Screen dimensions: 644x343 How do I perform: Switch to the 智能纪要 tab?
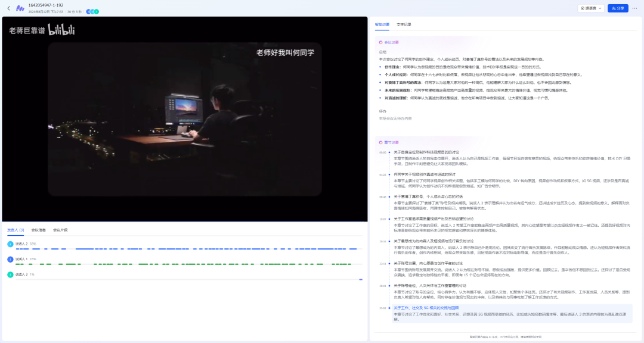tap(382, 24)
